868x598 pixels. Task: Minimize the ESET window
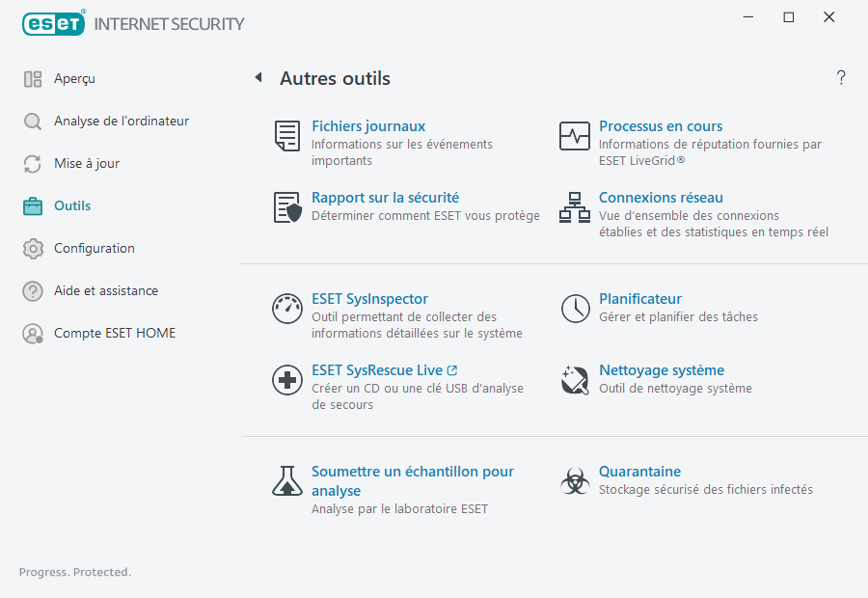point(748,17)
